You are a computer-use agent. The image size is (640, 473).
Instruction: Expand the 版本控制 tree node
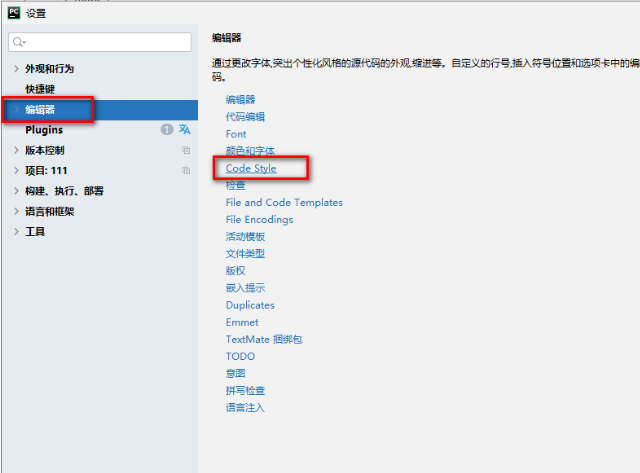(x=16, y=150)
